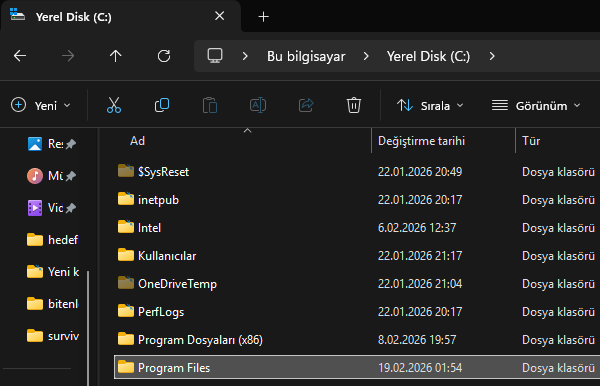Go forward with the right arrow
The image size is (600, 386).
pyautogui.click(x=68, y=56)
